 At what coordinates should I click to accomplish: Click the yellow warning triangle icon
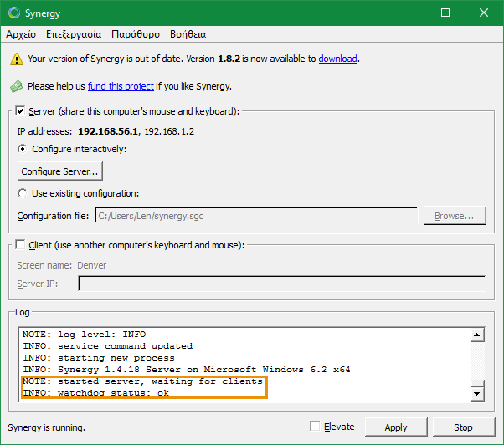point(17,59)
